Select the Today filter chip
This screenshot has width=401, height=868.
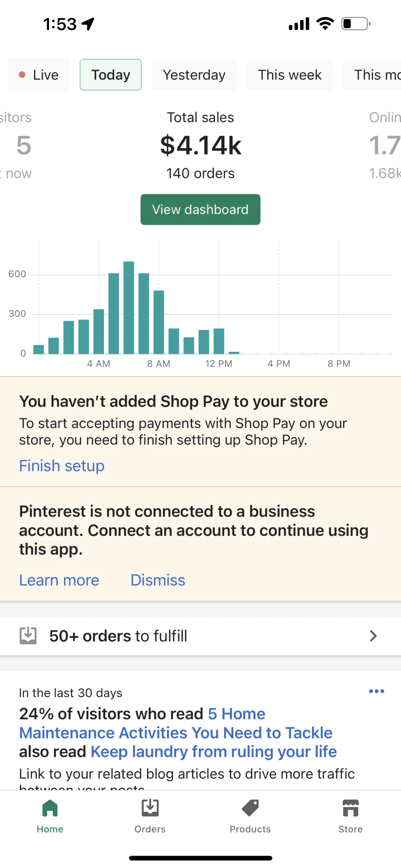pyautogui.click(x=111, y=75)
